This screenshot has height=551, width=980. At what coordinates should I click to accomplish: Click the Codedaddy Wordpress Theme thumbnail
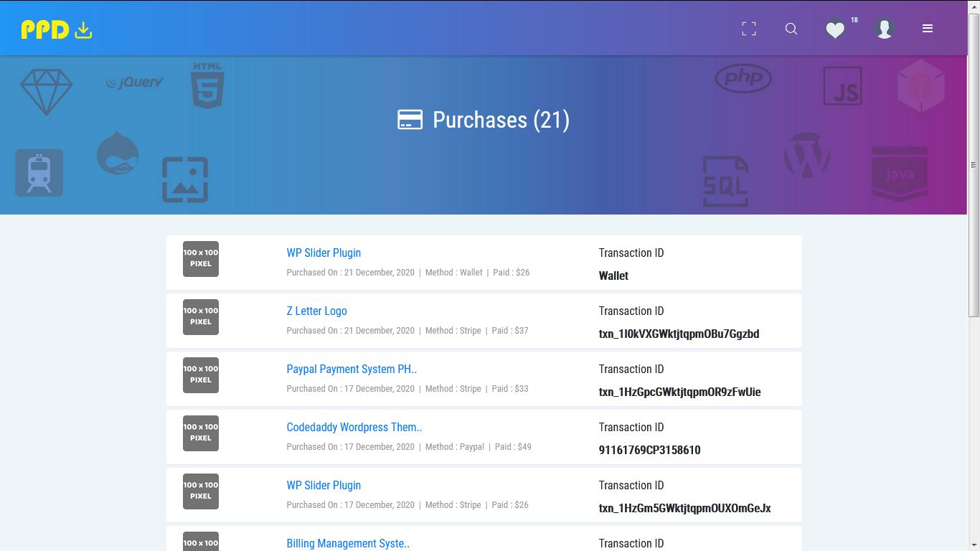point(201,433)
